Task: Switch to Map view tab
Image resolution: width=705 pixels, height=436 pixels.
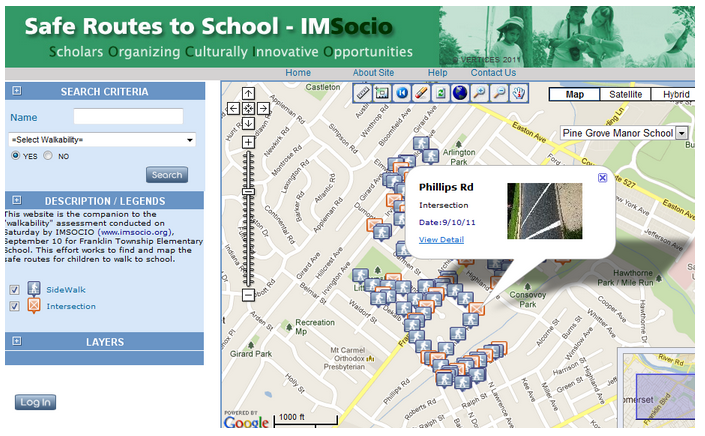Action: coord(575,94)
